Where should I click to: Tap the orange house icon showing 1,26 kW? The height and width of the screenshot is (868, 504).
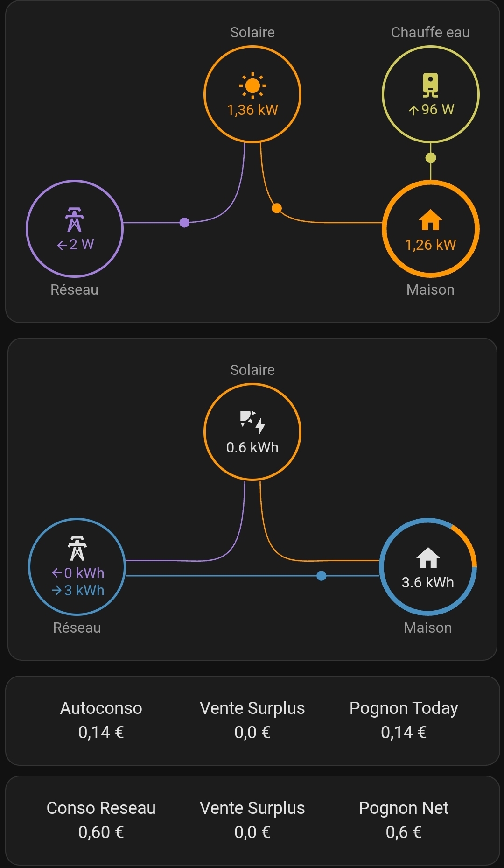tap(430, 220)
